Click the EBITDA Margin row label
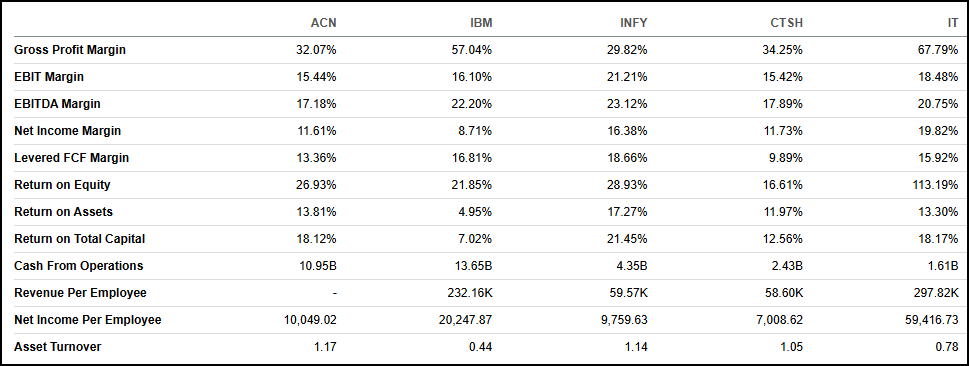This screenshot has width=969, height=366. [x=57, y=104]
